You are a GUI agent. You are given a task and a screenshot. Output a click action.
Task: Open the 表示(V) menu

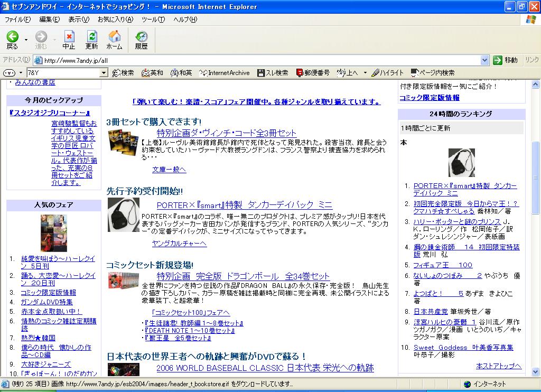pyautogui.click(x=79, y=20)
